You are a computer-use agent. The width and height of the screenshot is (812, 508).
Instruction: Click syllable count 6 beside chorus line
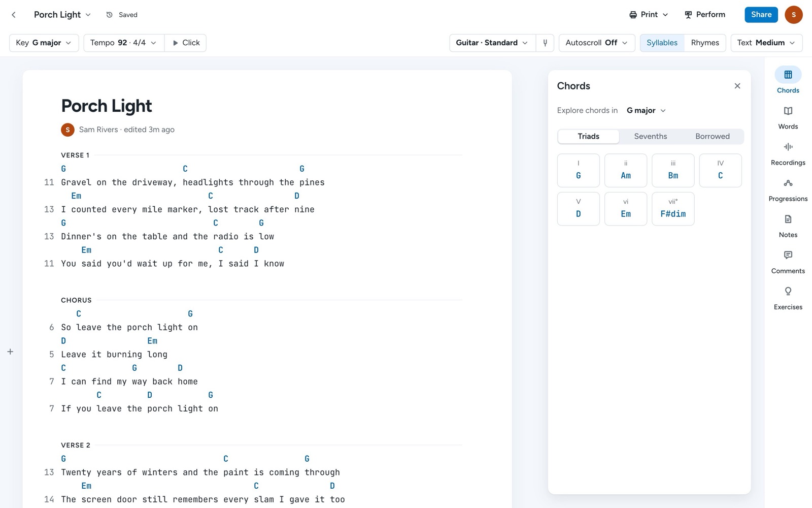pyautogui.click(x=51, y=328)
